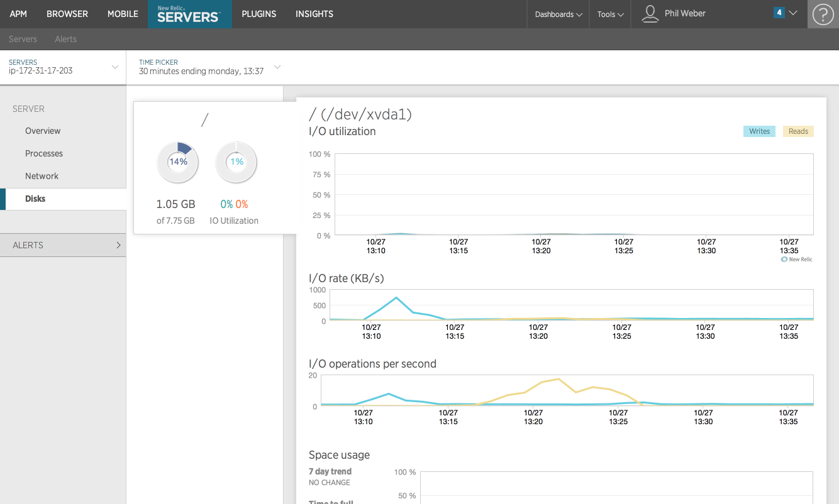The width and height of the screenshot is (839, 504).
Task: Click the "/ (/dev/xvda1)" heading
Action: pyautogui.click(x=360, y=114)
